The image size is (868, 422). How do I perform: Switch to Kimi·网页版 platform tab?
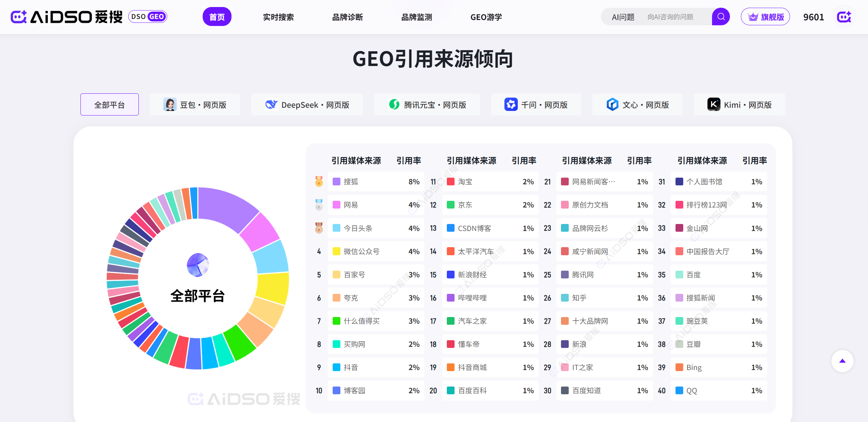(x=739, y=105)
